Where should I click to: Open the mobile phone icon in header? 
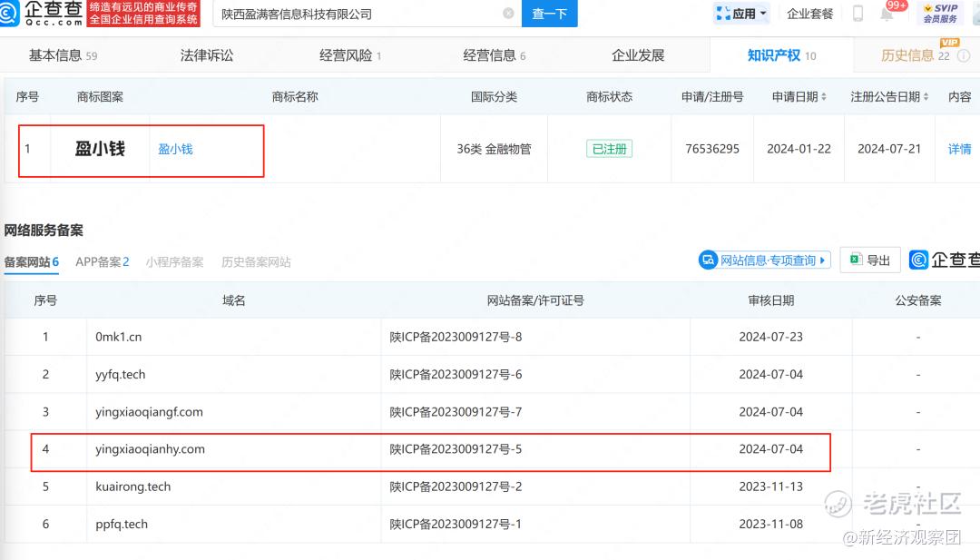857,13
